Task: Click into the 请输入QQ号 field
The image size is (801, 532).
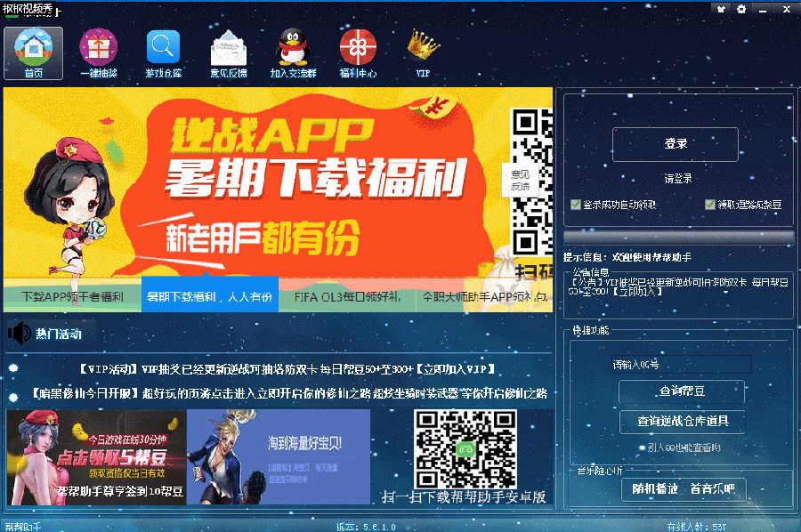Action: coord(682,365)
